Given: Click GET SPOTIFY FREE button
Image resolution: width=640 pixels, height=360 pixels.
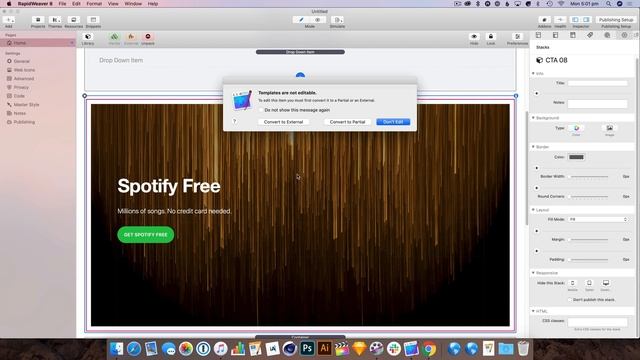Looking at the screenshot, I should pos(146,235).
